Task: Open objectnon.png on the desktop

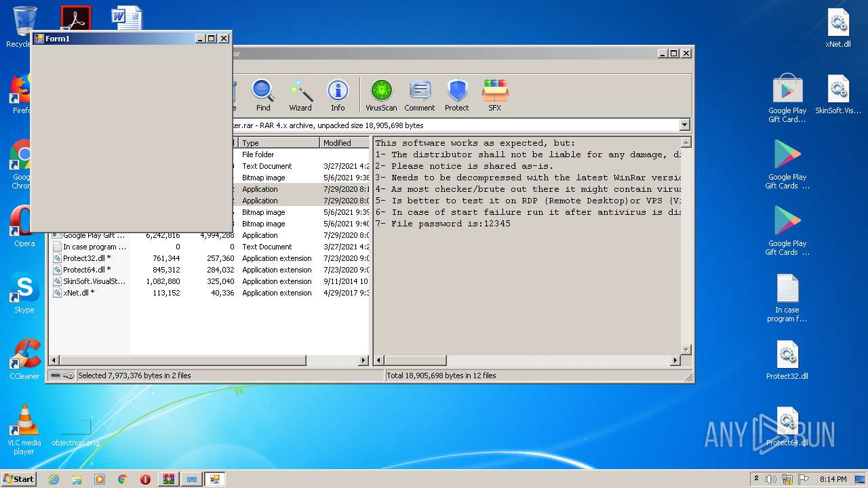Action: click(75, 432)
